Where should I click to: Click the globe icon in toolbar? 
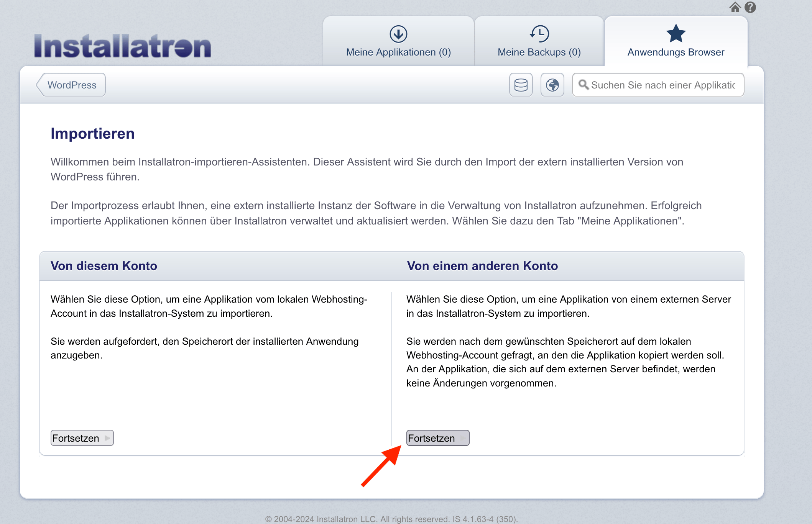(x=552, y=85)
